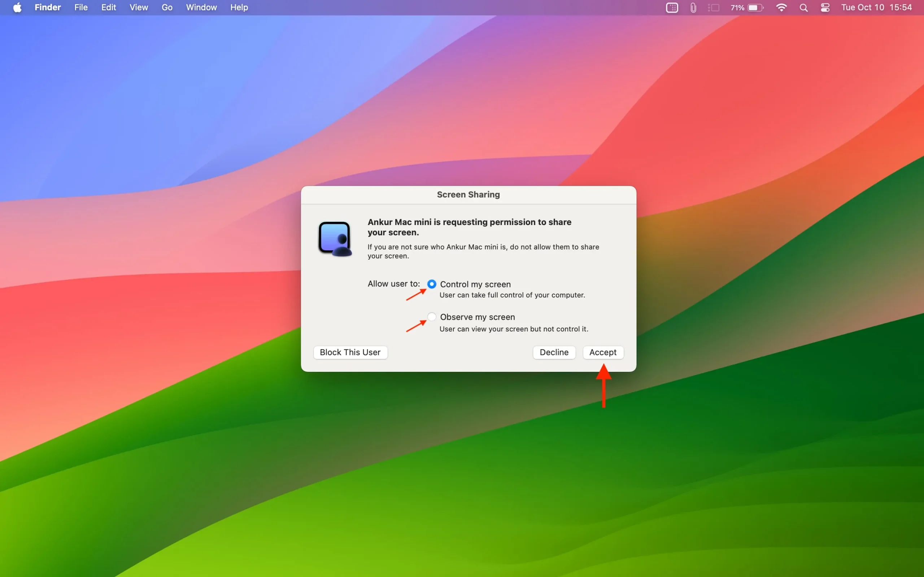Click the display mirroring menu bar icon
924x577 pixels.
pyautogui.click(x=714, y=8)
